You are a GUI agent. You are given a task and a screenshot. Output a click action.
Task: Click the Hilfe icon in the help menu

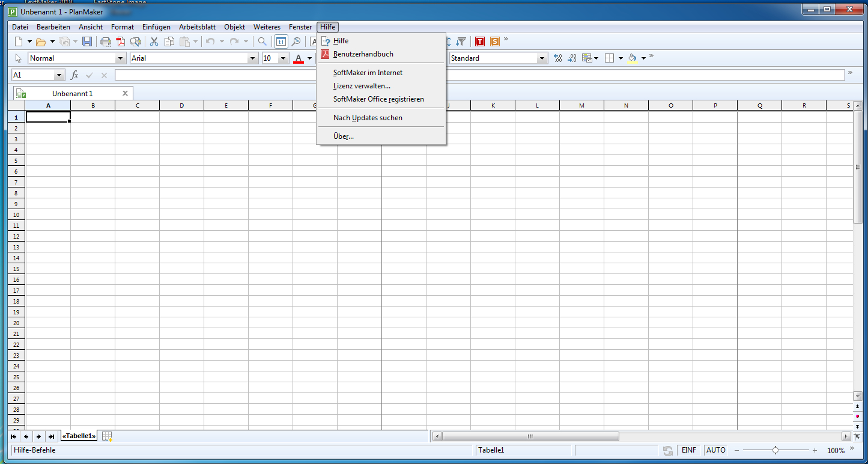tap(326, 41)
